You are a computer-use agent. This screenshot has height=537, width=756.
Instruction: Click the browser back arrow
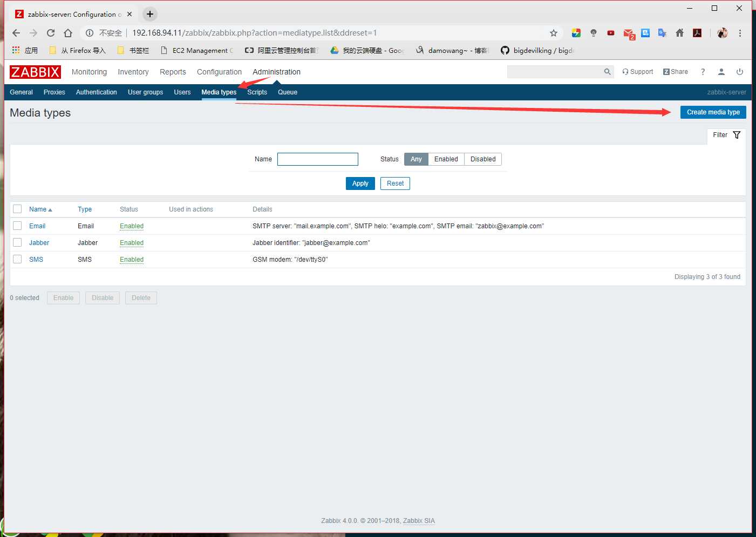click(16, 33)
